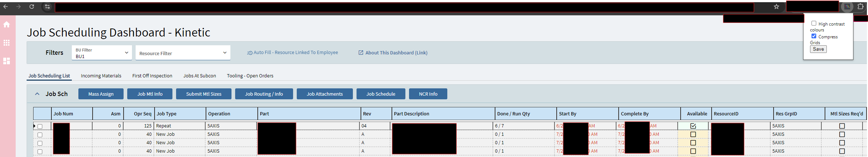Sort by Opr Seq column header
Image resolution: width=868 pixels, height=157 pixels.
(x=139, y=114)
